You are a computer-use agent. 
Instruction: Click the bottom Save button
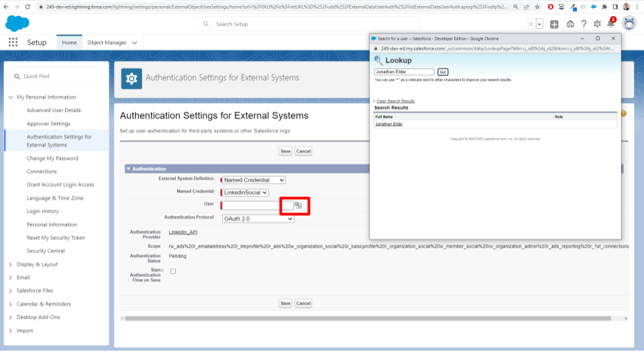pyautogui.click(x=286, y=303)
